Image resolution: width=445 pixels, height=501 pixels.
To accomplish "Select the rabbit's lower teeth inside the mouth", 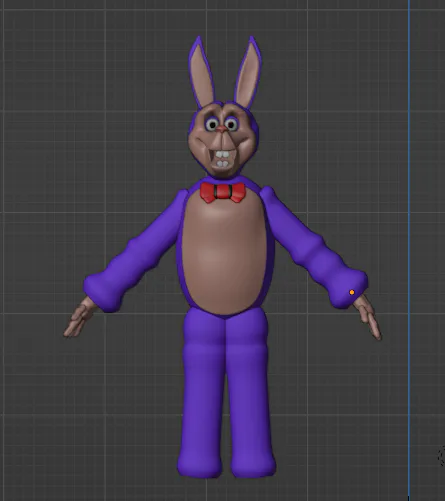I will click(x=223, y=164).
